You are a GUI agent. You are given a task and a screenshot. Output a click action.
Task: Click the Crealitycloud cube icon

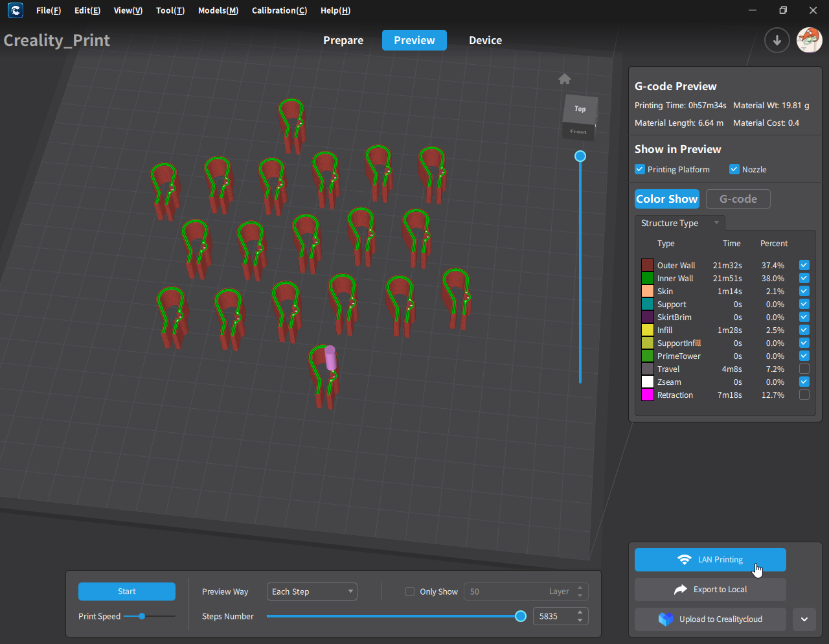point(666,619)
